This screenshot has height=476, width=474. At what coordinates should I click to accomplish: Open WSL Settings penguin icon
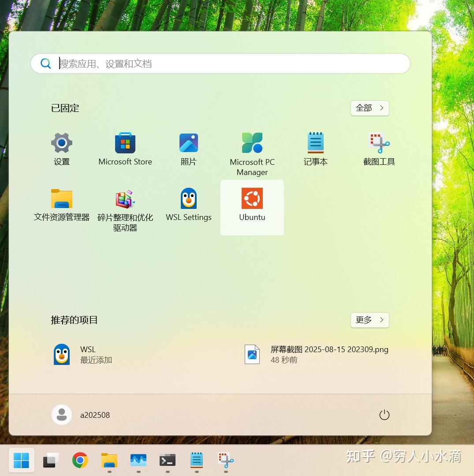tap(188, 198)
